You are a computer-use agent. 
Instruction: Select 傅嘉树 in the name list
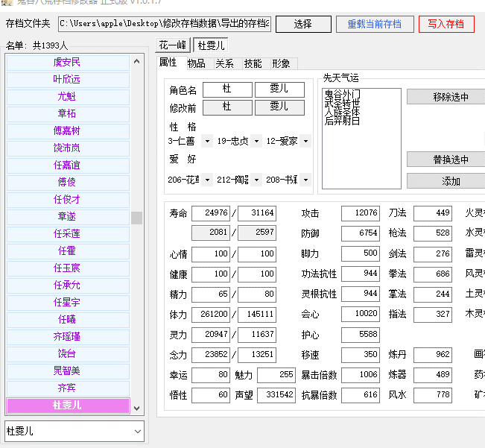tap(68, 131)
